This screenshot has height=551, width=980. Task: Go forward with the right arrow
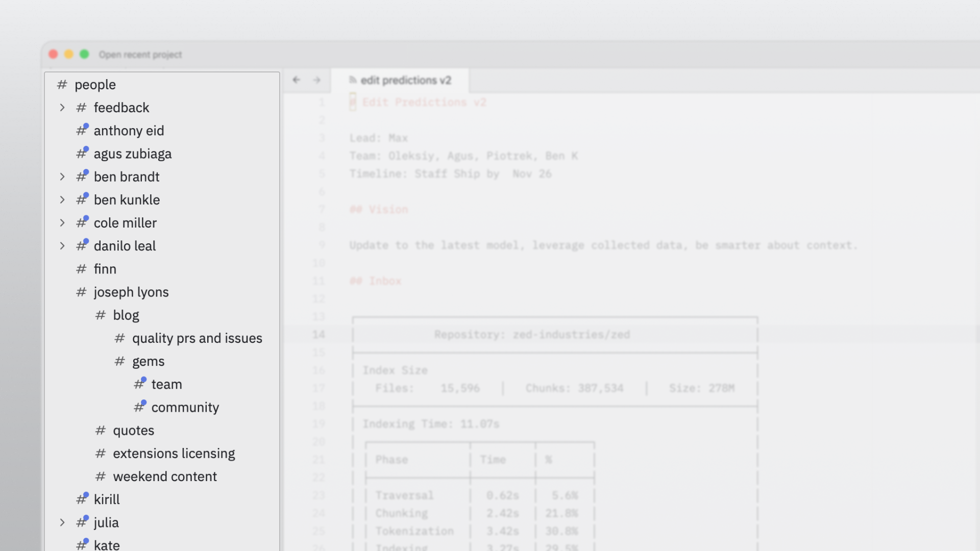317,80
